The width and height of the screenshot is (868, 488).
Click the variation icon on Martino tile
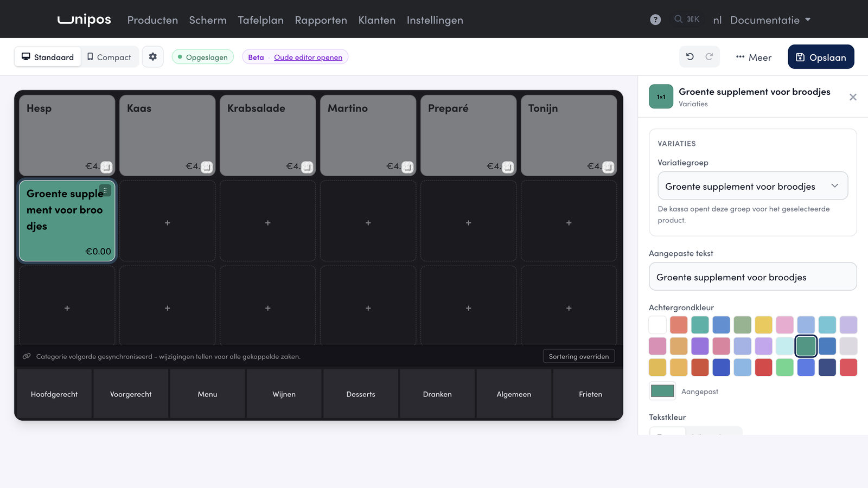coord(408,167)
